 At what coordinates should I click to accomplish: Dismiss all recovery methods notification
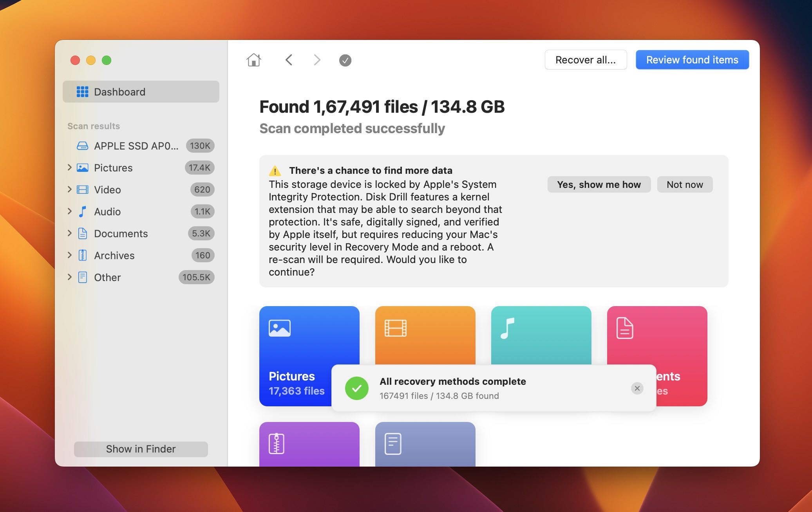point(637,388)
